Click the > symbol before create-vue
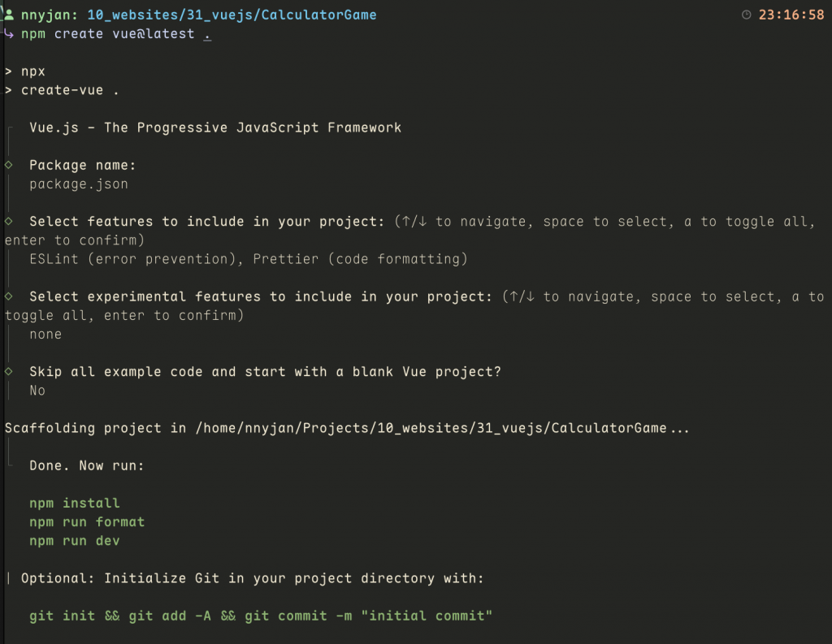The width and height of the screenshot is (832, 644). tap(8, 90)
